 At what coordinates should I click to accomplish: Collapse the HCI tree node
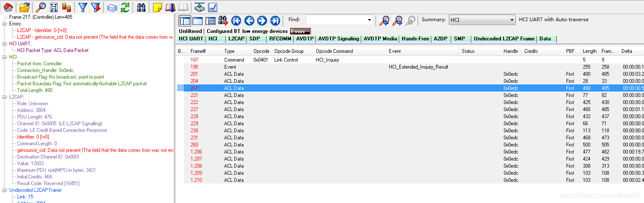coord(5,57)
